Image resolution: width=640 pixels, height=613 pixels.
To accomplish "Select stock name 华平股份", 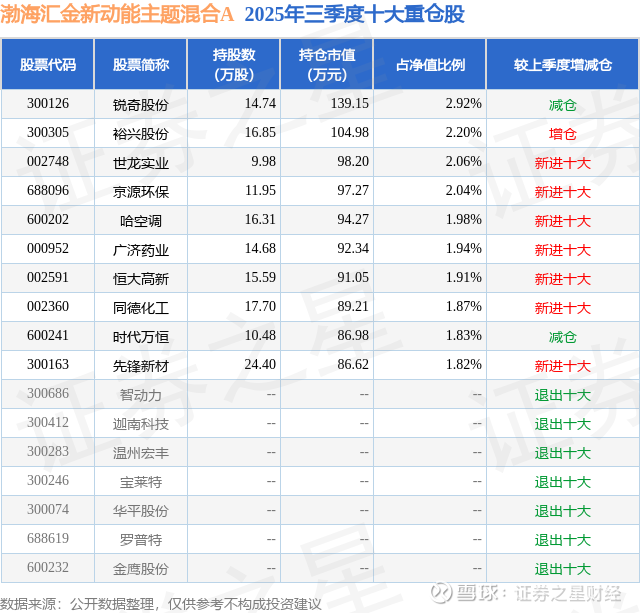I will 141,511.
